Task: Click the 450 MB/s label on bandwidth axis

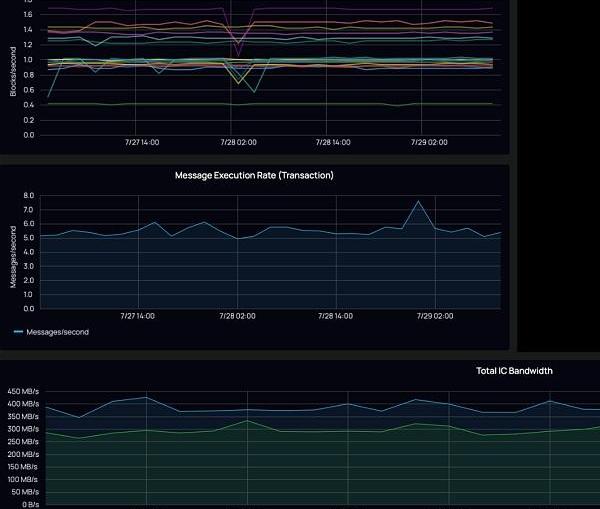Action: pyautogui.click(x=22, y=391)
